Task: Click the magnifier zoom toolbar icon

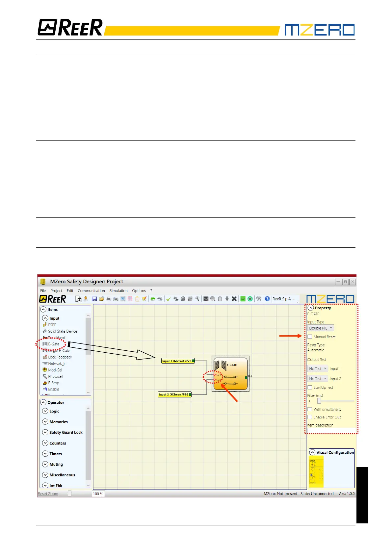Action: click(x=213, y=299)
